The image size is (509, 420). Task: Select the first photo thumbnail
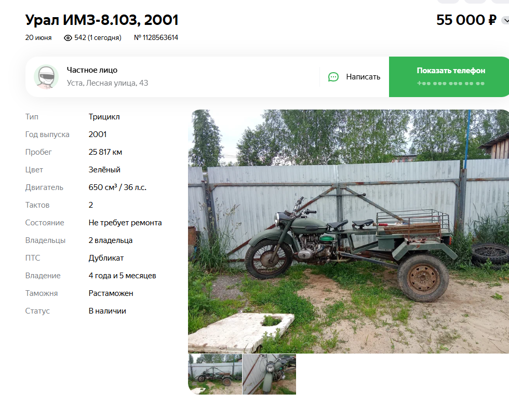pyautogui.click(x=215, y=374)
